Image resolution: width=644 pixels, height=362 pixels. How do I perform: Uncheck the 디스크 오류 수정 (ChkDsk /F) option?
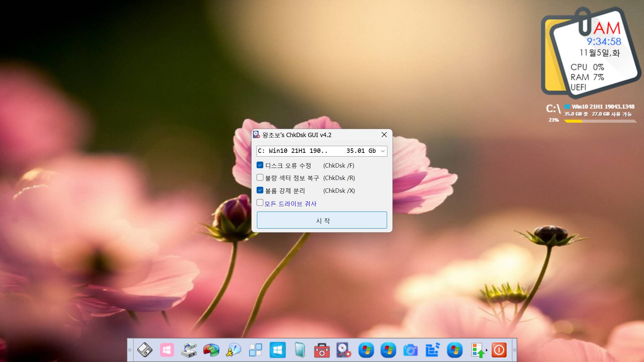260,165
